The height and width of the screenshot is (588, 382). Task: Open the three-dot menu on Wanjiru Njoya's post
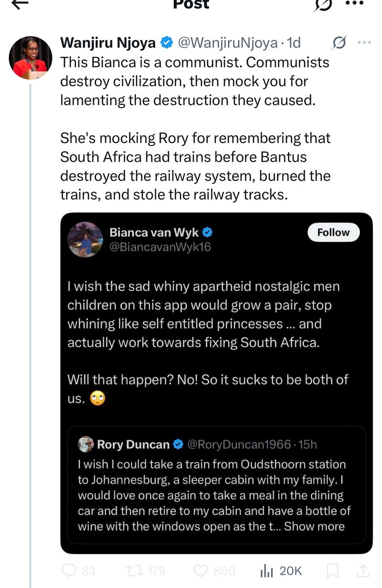pyautogui.click(x=364, y=43)
